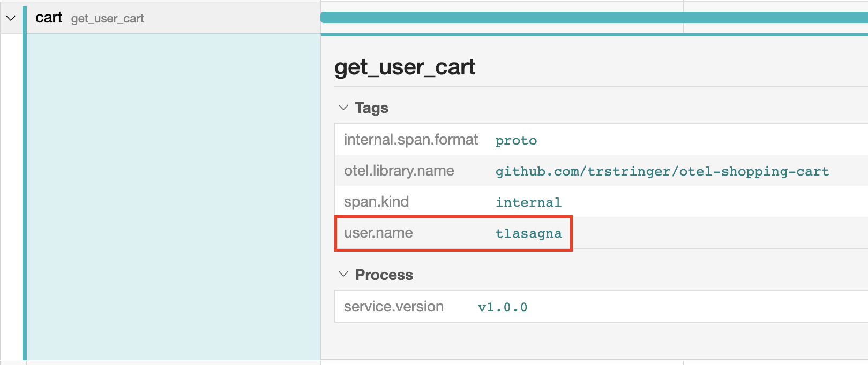Click the Process section title

tap(384, 275)
